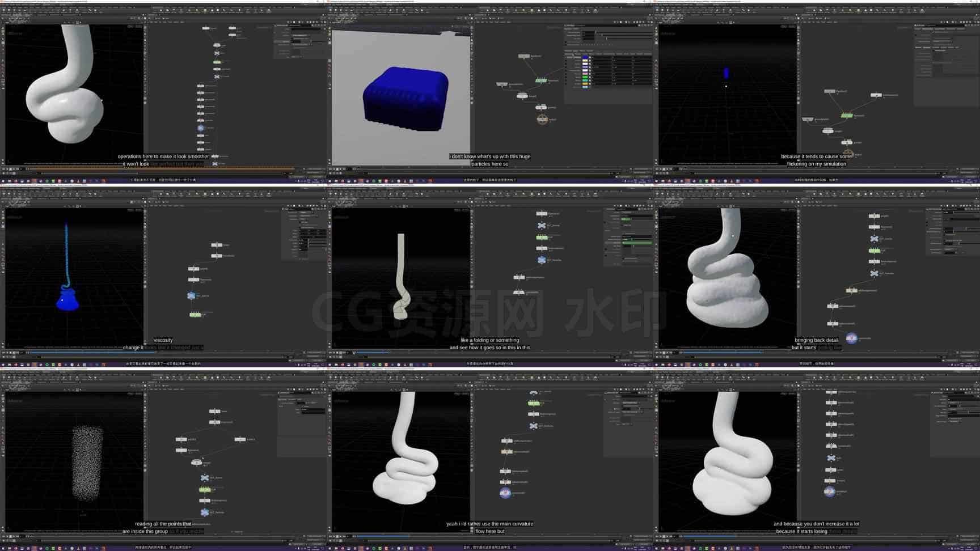
Task: Select the green merge node in the blue cube frame
Action: pos(541,80)
